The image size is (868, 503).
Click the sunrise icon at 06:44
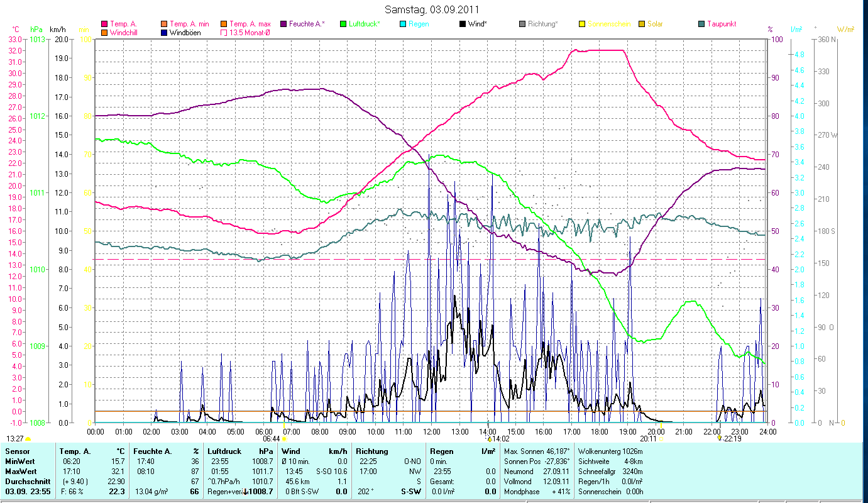[285, 439]
